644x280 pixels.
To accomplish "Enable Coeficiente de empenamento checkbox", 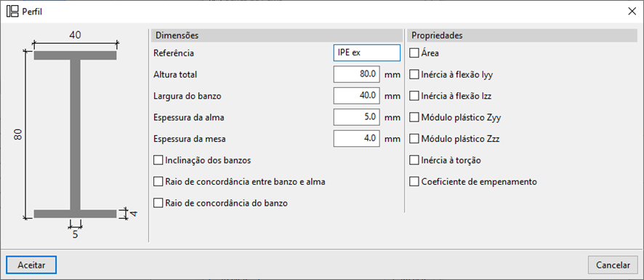I will tap(414, 181).
